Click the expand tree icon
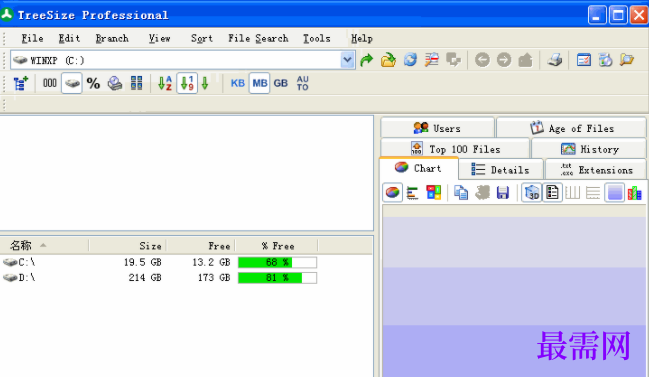 point(21,83)
